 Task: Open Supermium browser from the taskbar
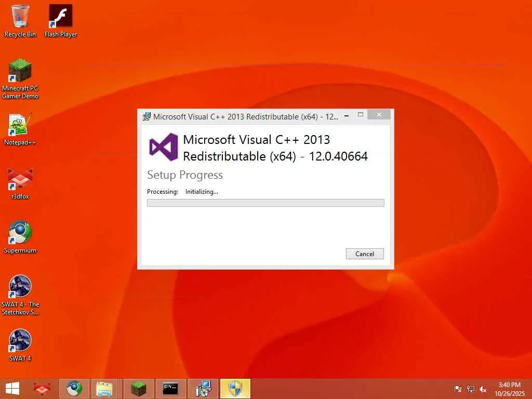click(74, 389)
